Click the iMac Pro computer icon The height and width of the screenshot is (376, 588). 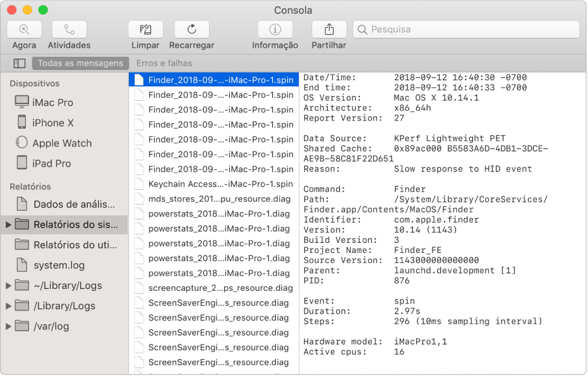pos(21,102)
